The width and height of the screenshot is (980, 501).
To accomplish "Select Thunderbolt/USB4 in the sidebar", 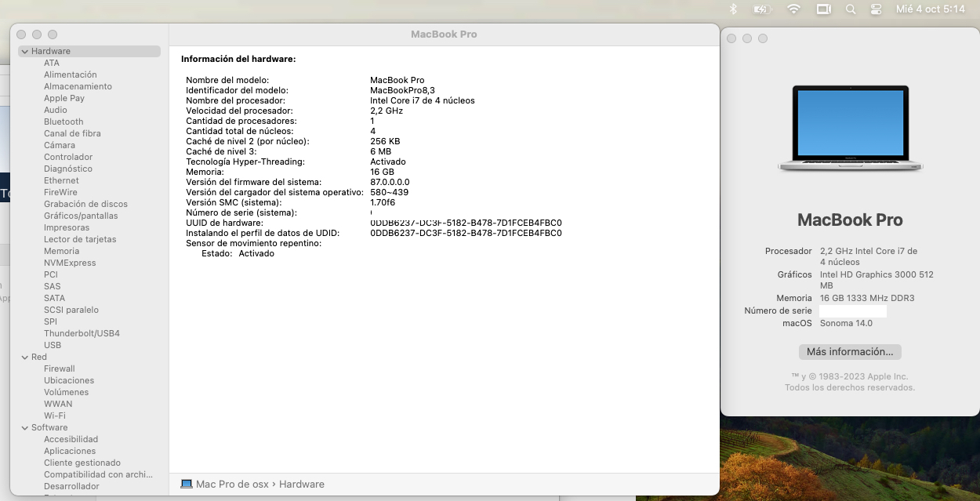I will [82, 333].
